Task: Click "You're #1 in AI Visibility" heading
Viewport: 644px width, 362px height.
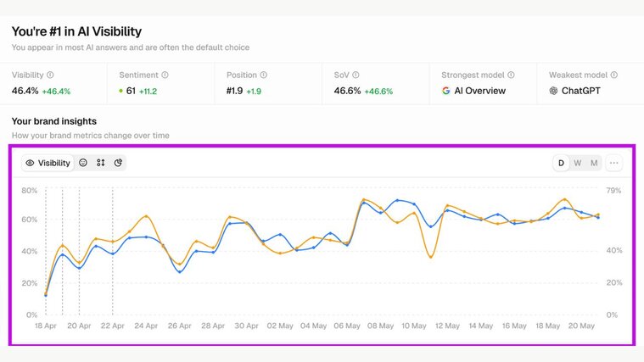Action: 76,31
